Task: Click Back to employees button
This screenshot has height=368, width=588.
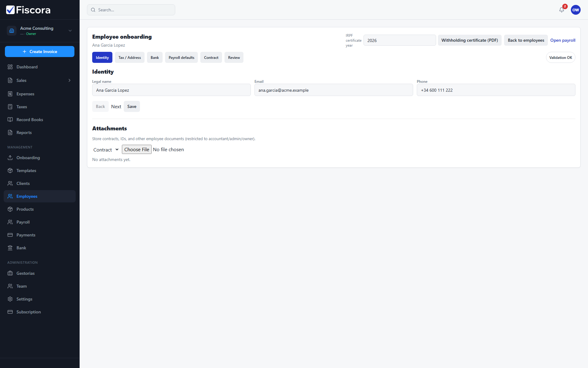Action: [526, 40]
